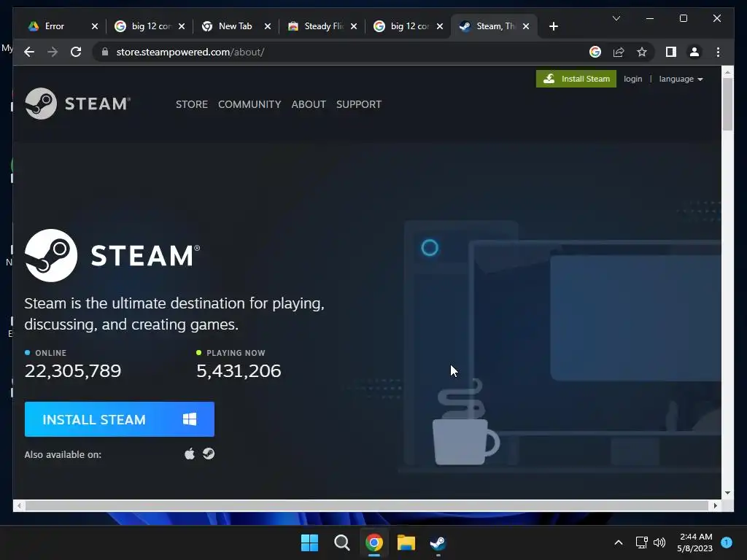Click the SteamOS icon under Also available on
The width and height of the screenshot is (747, 560).
point(209,454)
